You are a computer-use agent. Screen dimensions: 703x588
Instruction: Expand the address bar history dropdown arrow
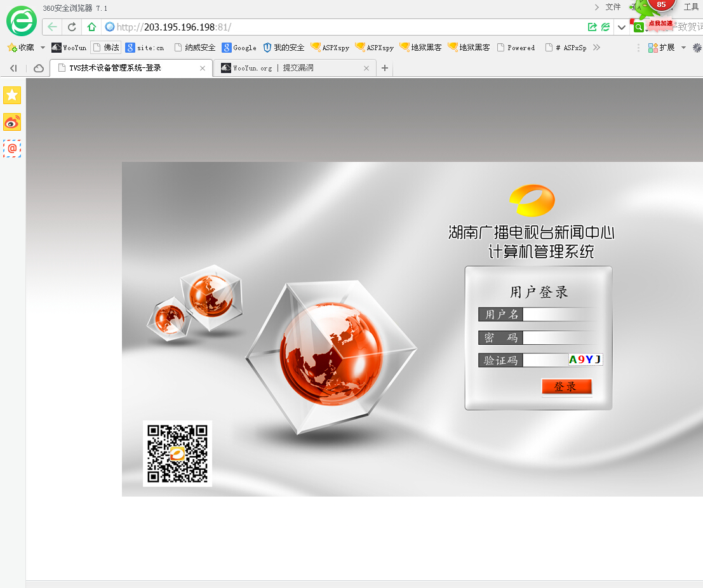point(622,27)
